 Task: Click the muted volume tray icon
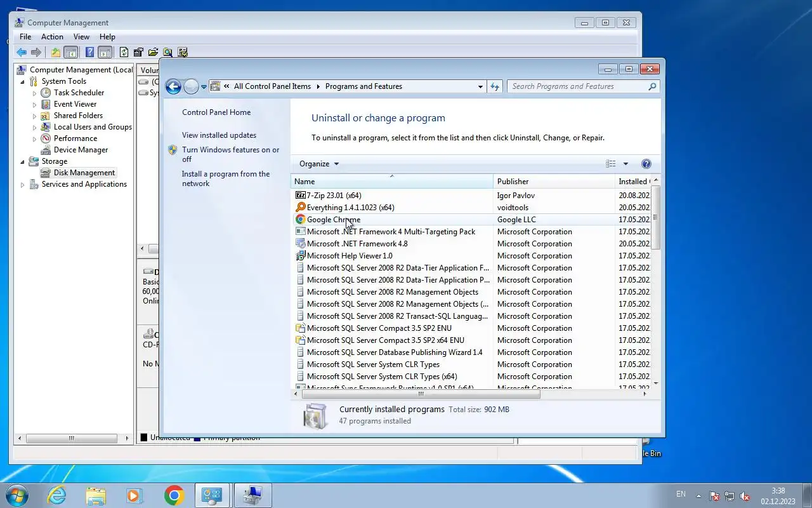(745, 496)
